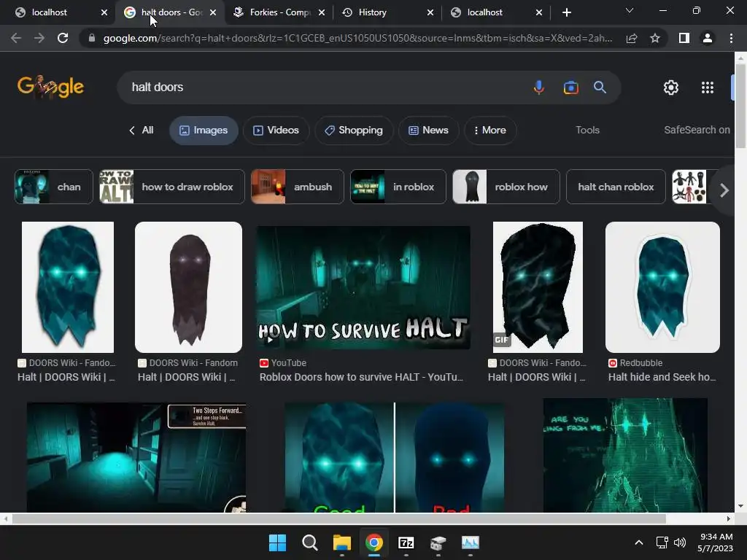
Task: Switch to the Forkies browser tab
Action: click(279, 12)
